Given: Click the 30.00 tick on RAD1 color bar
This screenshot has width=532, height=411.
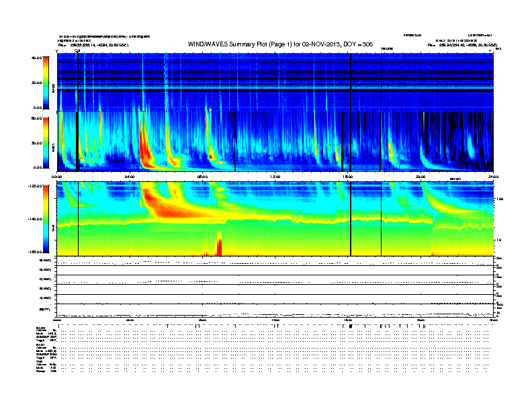Looking at the screenshot, I should [37, 143].
